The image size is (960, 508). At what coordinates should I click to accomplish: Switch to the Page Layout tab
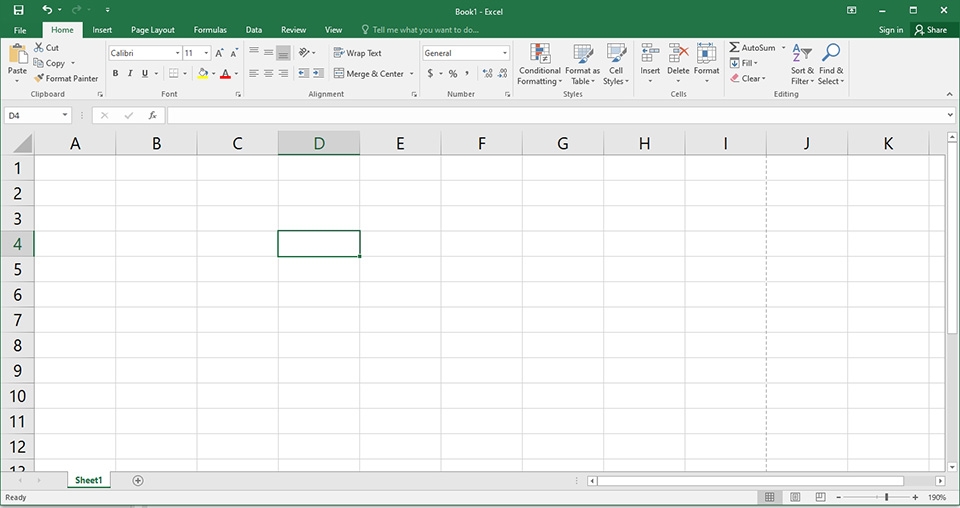point(152,29)
